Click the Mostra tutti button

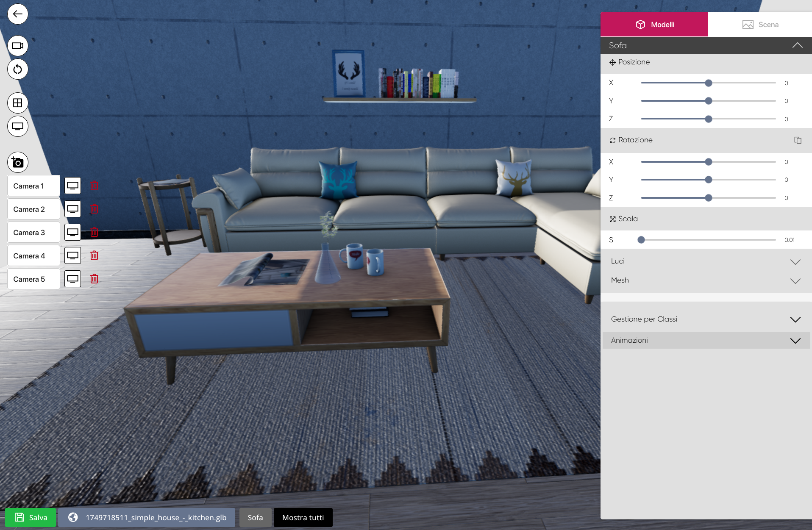[x=303, y=517]
